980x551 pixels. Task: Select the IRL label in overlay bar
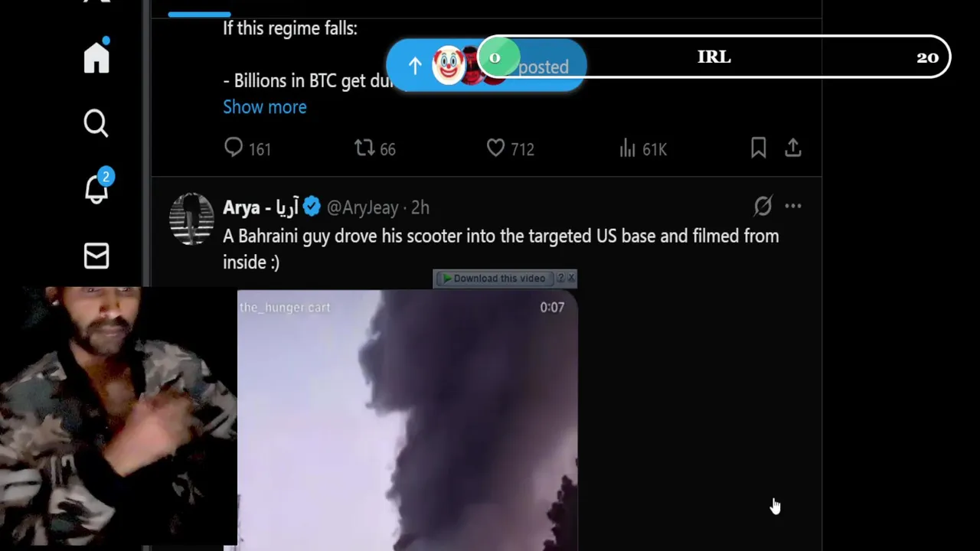[714, 57]
